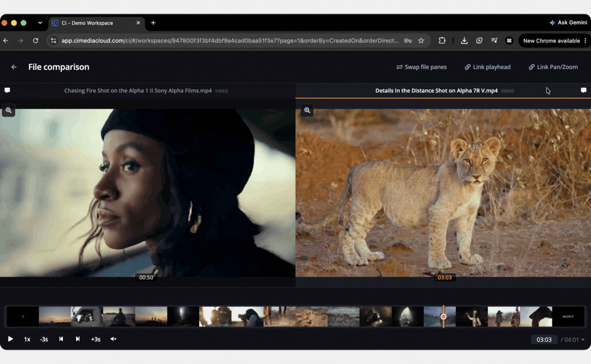Go back from File comparison

[14, 67]
